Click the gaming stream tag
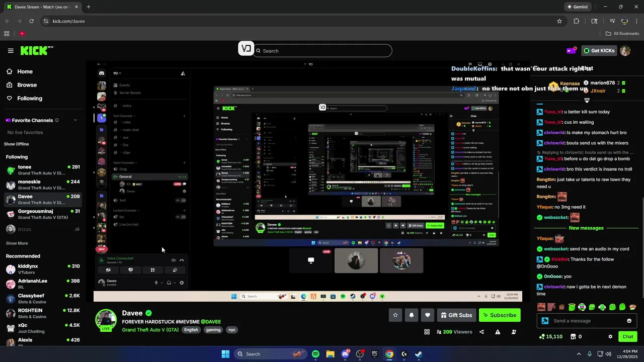Image resolution: width=644 pixels, height=362 pixels. pyautogui.click(x=213, y=330)
